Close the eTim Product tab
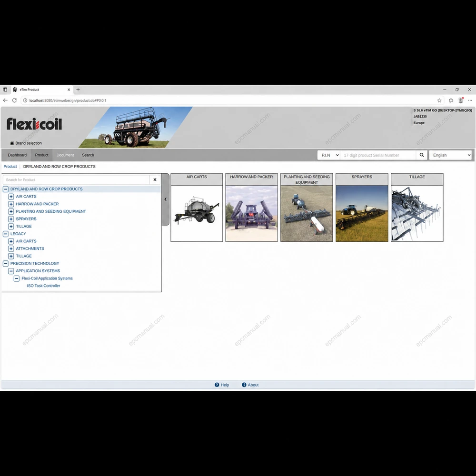Viewport: 476px width, 476px height. coord(69,89)
